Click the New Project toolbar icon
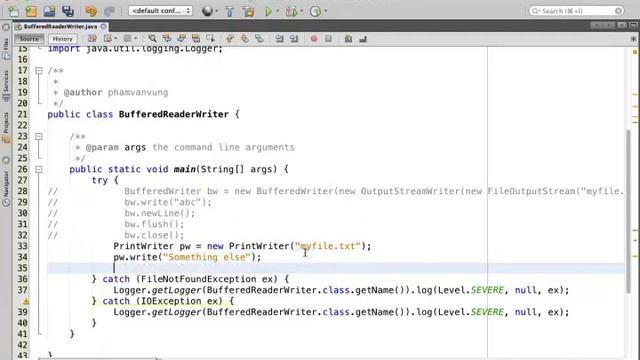 (x=31, y=11)
